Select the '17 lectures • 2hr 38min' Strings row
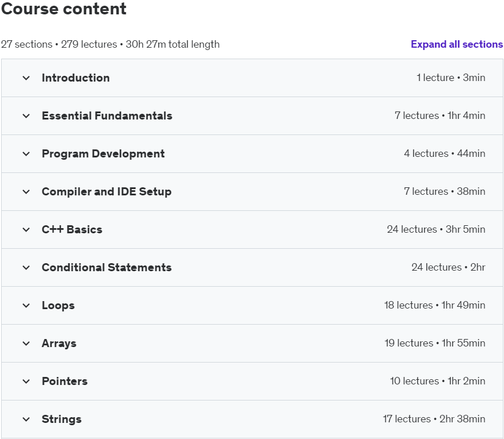 [x=434, y=419]
